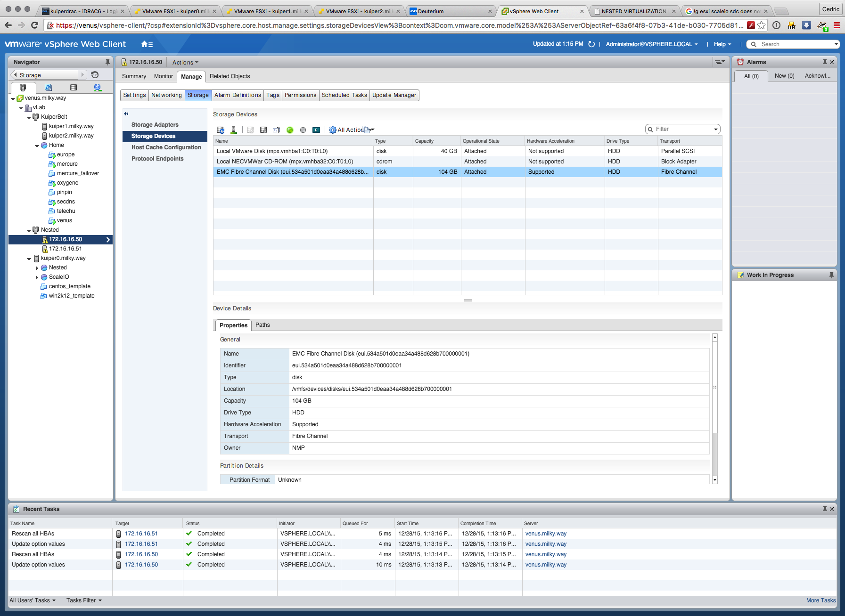Click the Navigator history clock icon

pos(95,75)
